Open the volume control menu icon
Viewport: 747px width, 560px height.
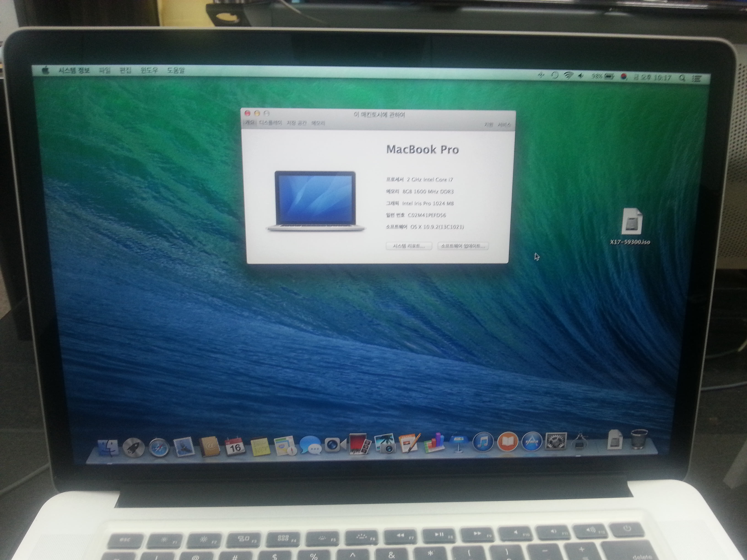click(x=581, y=76)
